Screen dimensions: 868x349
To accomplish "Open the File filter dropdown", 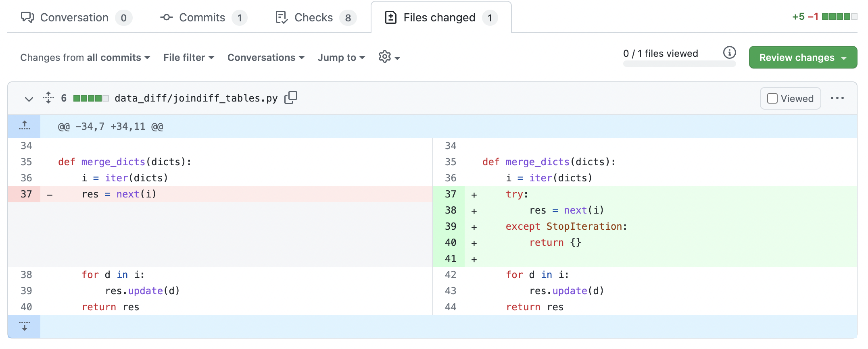I will [x=189, y=58].
